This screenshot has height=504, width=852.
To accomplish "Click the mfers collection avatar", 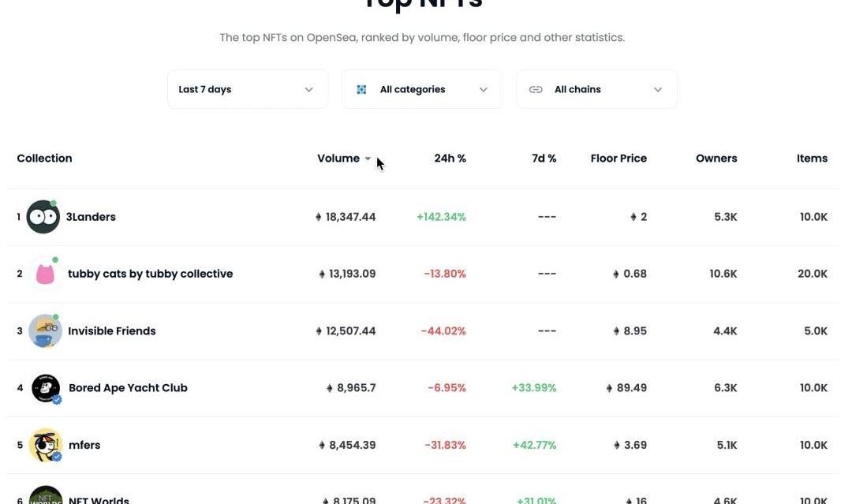I will coord(46,445).
